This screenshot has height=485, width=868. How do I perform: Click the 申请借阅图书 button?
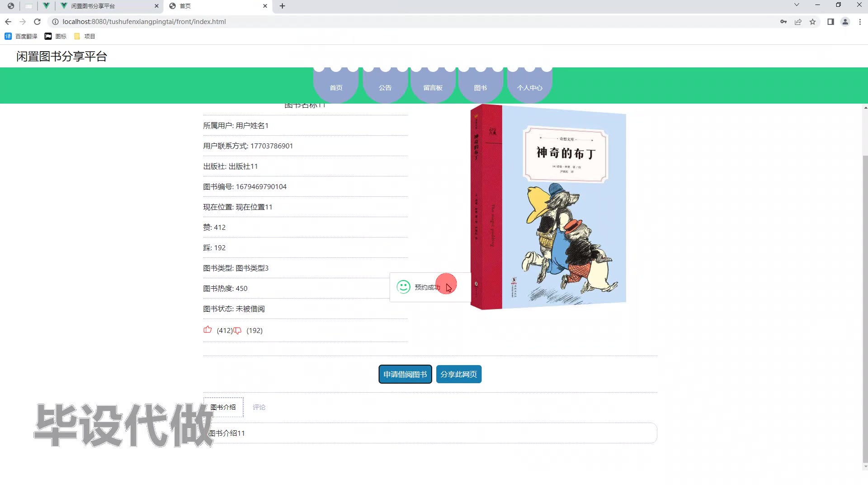[x=405, y=374]
